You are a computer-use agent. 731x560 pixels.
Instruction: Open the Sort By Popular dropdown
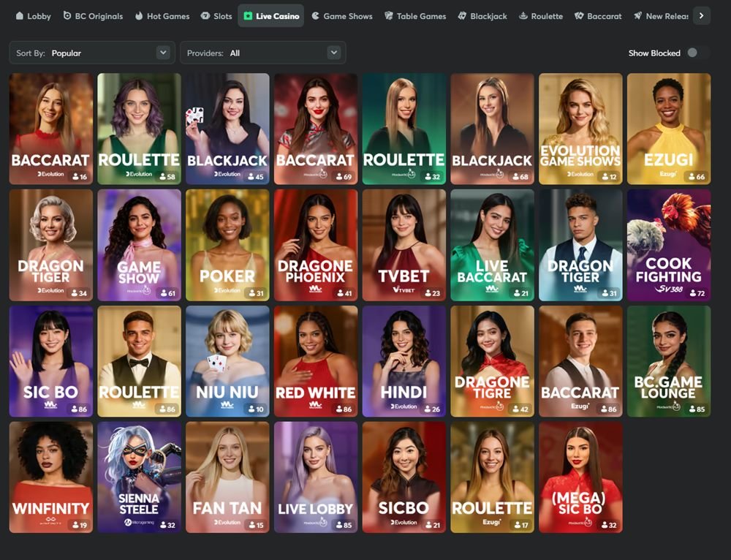pyautogui.click(x=92, y=53)
